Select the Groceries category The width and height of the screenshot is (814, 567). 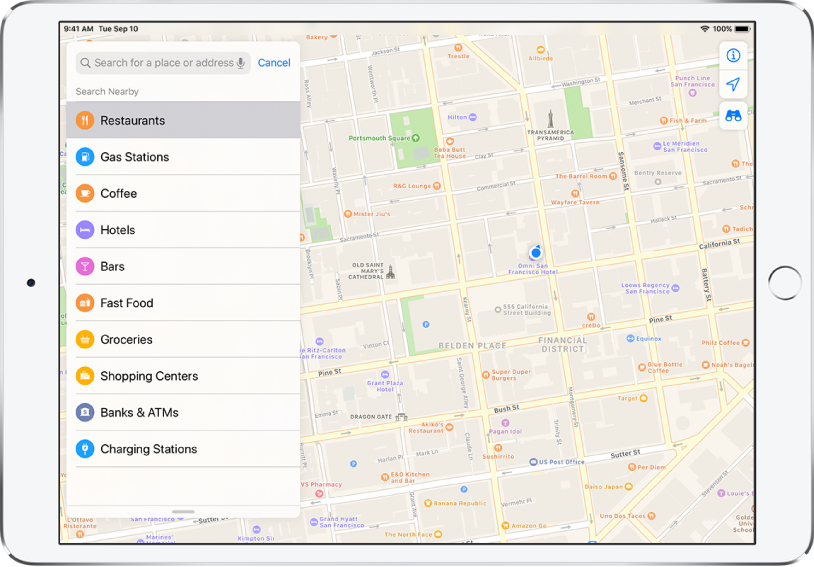pyautogui.click(x=126, y=340)
